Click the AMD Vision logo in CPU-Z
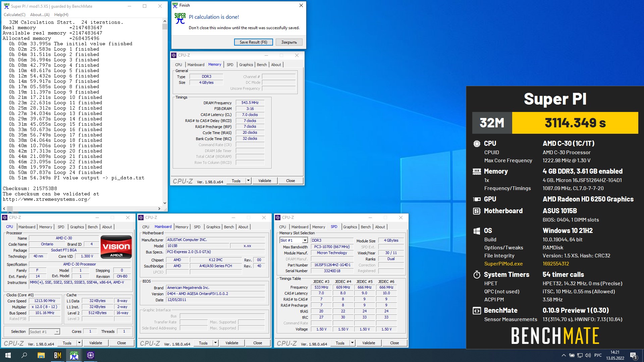This screenshot has width=644, height=362. [116, 247]
